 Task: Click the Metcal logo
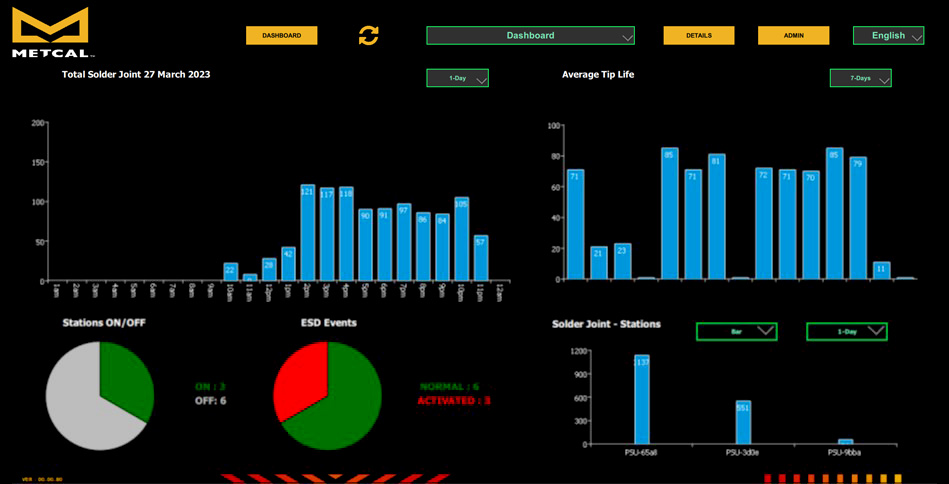click(x=51, y=32)
